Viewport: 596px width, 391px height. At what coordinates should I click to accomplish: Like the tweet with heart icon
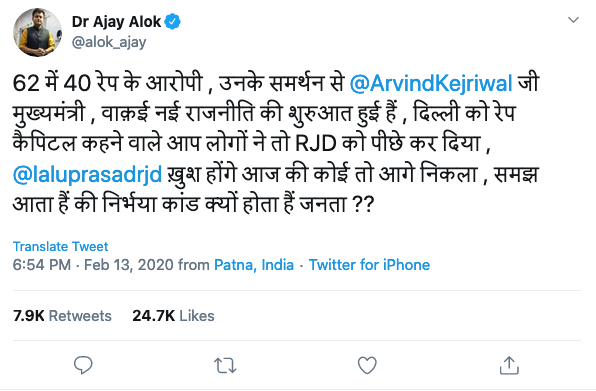[x=367, y=365]
